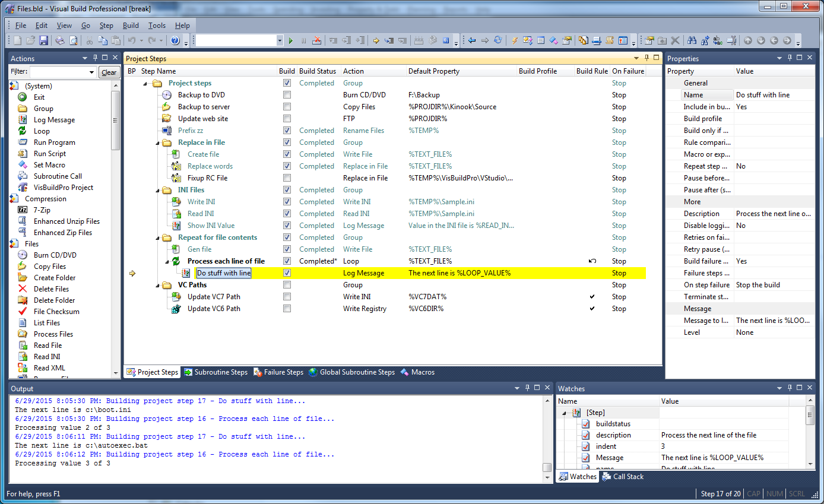Click the Default Property column header
The height and width of the screenshot is (504, 824).
[x=461, y=71]
